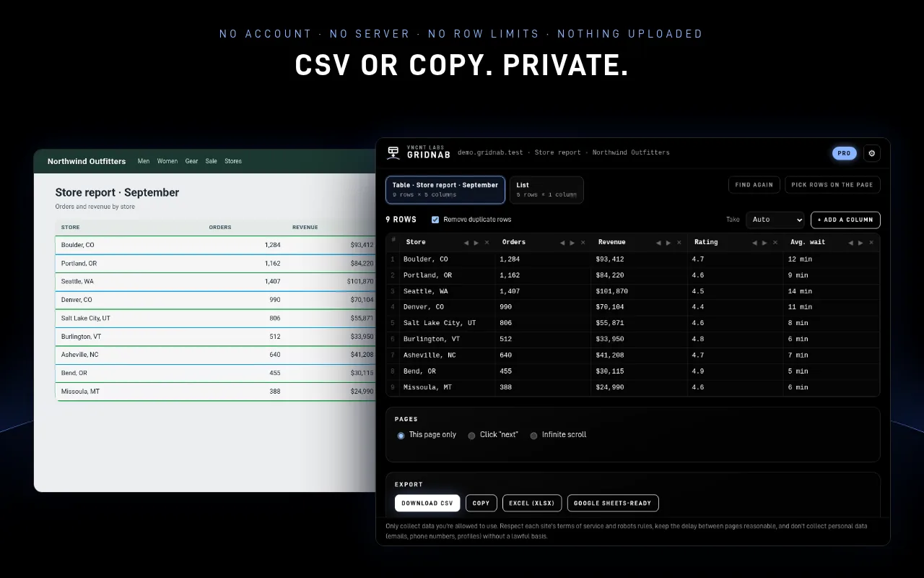Screen dimensions: 924x578
Task: Open the Gear menu on Northwind site
Action: (191, 161)
